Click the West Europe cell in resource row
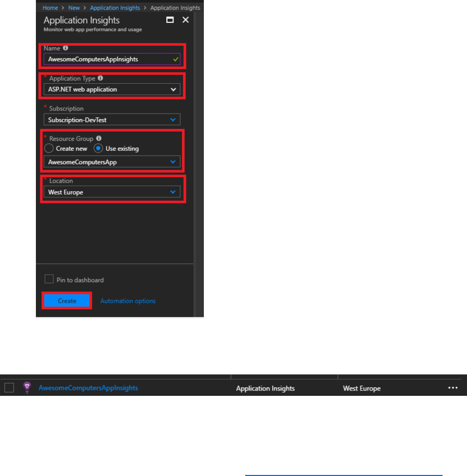Viewport: 467px width, 476px height. click(361, 388)
